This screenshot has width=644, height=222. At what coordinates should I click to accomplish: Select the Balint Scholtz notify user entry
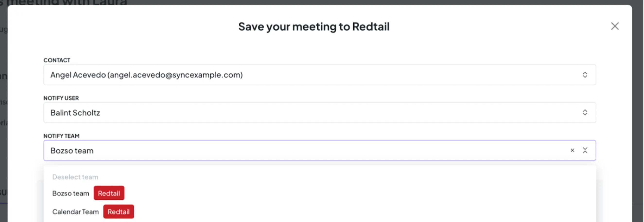pyautogui.click(x=75, y=112)
